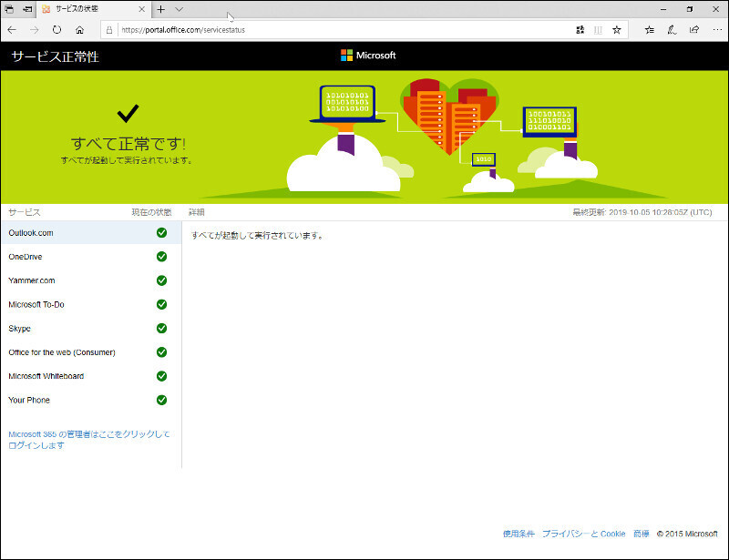Set these tabs aside

point(27,9)
